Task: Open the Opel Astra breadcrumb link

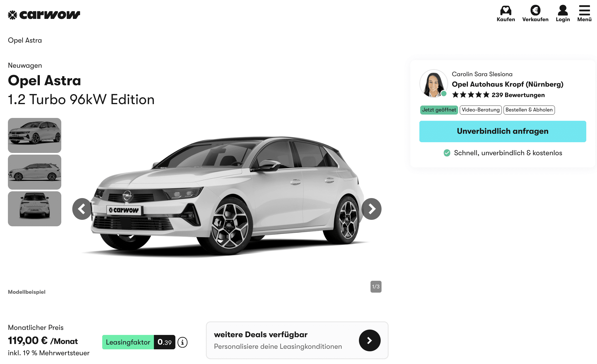Action: (x=25, y=40)
